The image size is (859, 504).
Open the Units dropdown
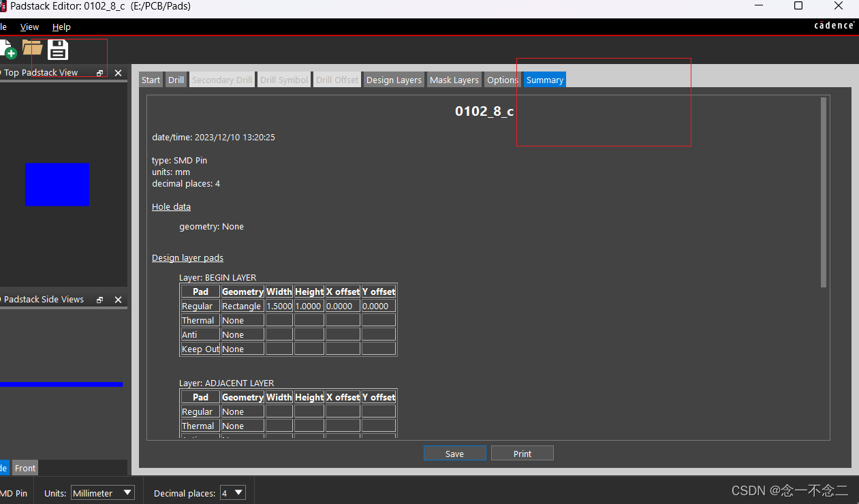coord(102,492)
